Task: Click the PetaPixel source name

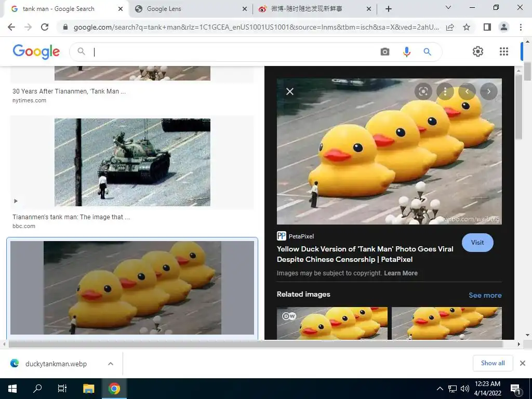Action: pos(301,236)
